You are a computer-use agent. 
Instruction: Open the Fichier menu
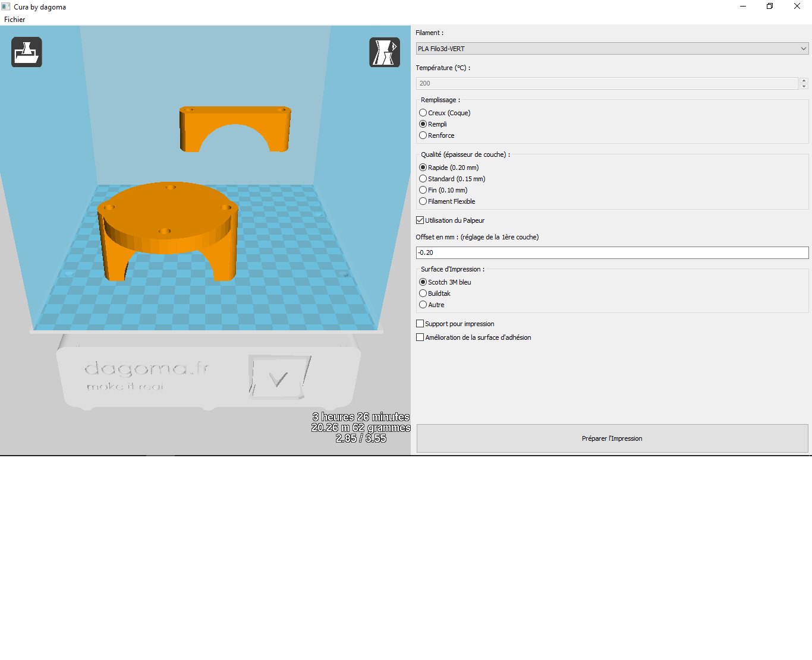[x=15, y=20]
